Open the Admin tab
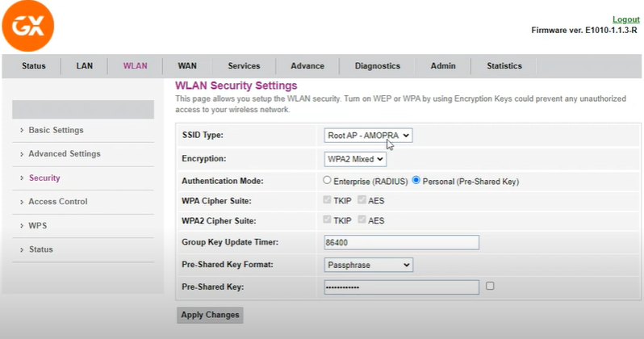The image size is (644, 339). pos(443,66)
